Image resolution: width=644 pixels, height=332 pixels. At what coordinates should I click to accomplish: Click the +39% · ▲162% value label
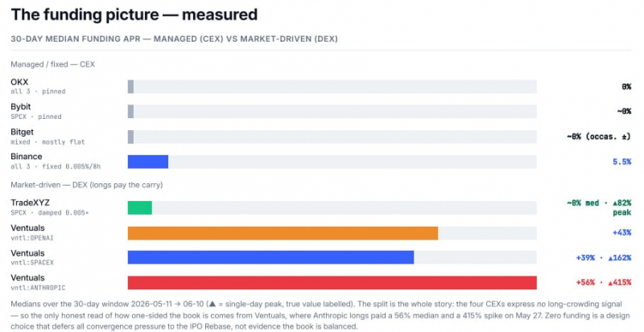[x=603, y=258]
